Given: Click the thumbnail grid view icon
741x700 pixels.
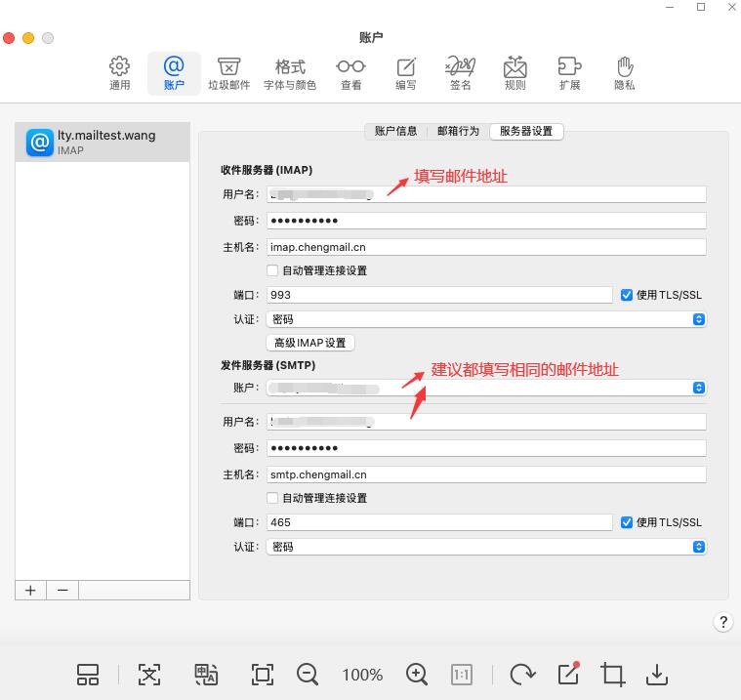Looking at the screenshot, I should (x=88, y=675).
